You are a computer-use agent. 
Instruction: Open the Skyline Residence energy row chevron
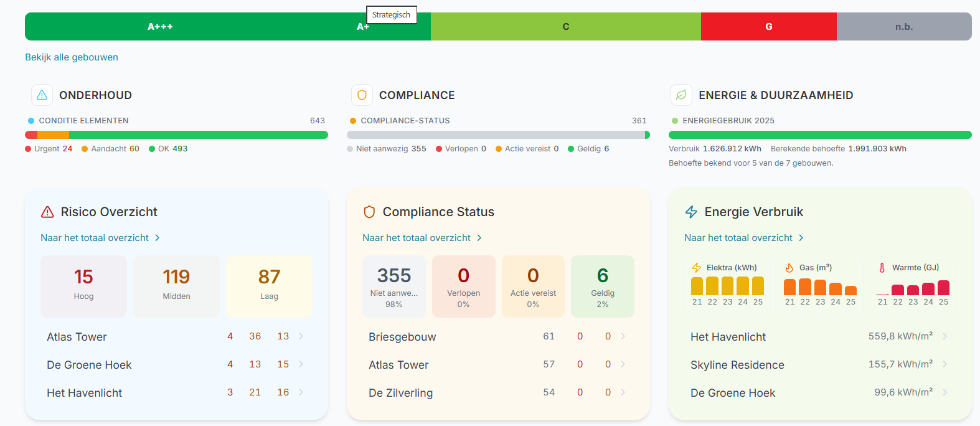945,364
